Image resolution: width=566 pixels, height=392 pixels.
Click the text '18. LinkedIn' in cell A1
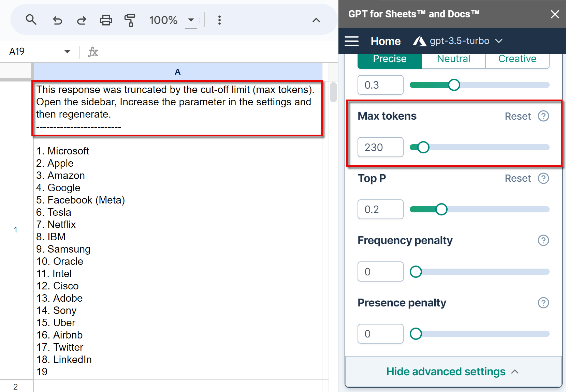64,360
